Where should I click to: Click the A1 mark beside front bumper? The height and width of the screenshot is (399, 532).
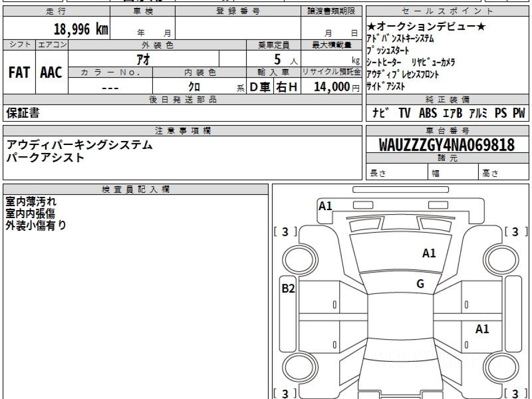pyautogui.click(x=325, y=206)
